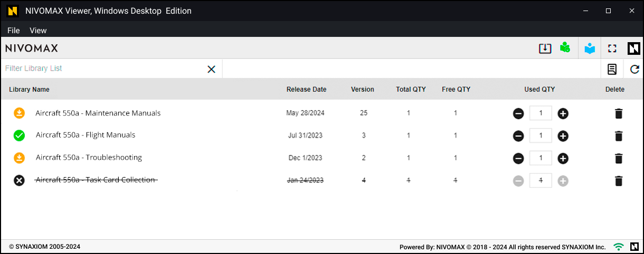Select Aircraft 550a - Troubleshooting
Viewport: 644px width, 254px height.
(x=89, y=158)
